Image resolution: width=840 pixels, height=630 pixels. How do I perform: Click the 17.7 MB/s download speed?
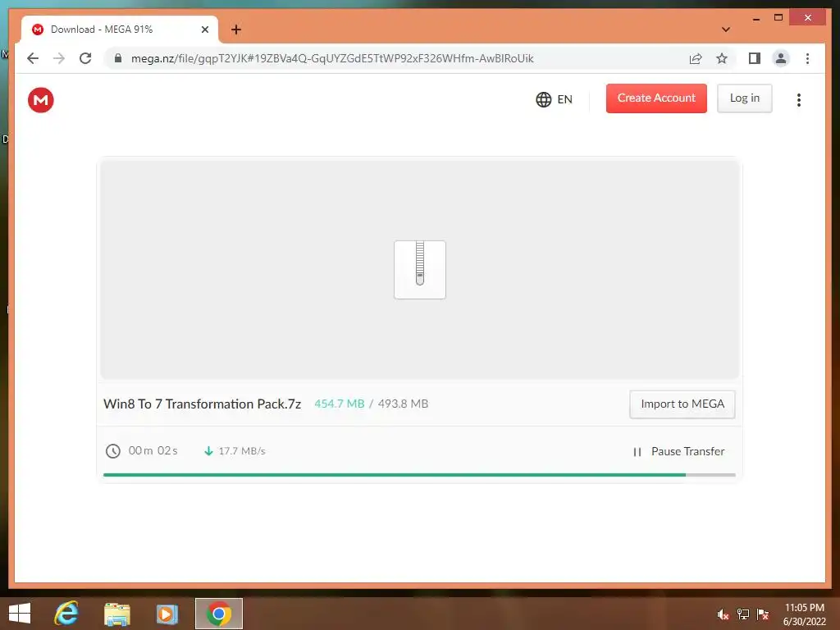(242, 451)
